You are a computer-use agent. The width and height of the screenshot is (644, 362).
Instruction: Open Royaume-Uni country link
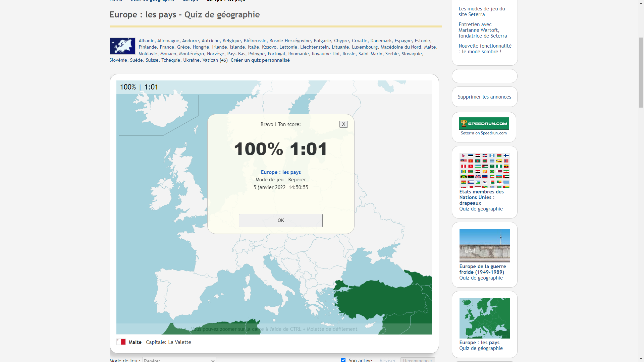326,54
